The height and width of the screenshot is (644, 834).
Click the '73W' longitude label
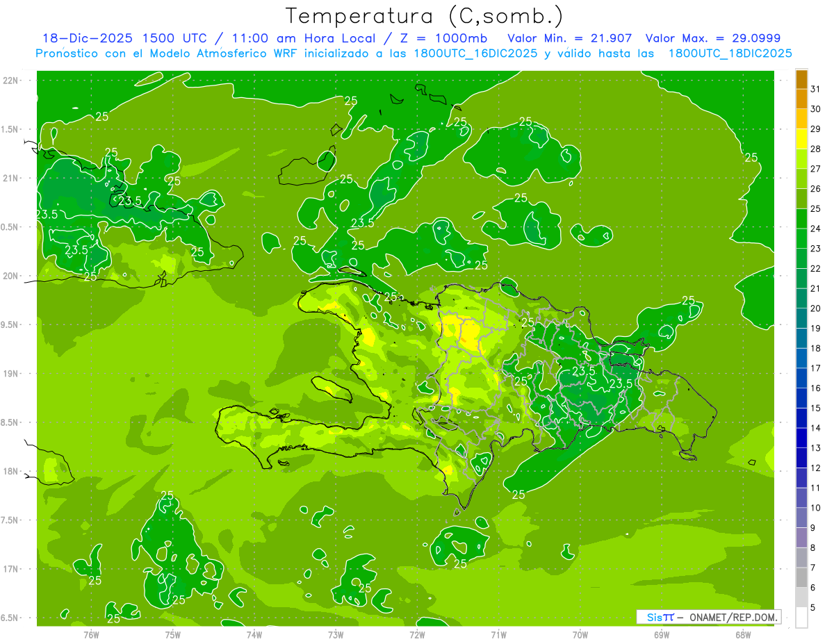(336, 635)
